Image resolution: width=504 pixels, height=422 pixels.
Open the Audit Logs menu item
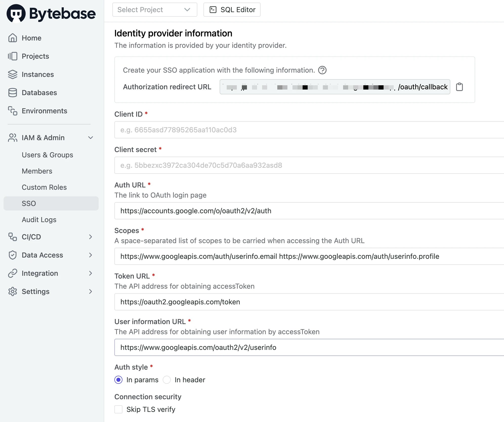click(39, 220)
